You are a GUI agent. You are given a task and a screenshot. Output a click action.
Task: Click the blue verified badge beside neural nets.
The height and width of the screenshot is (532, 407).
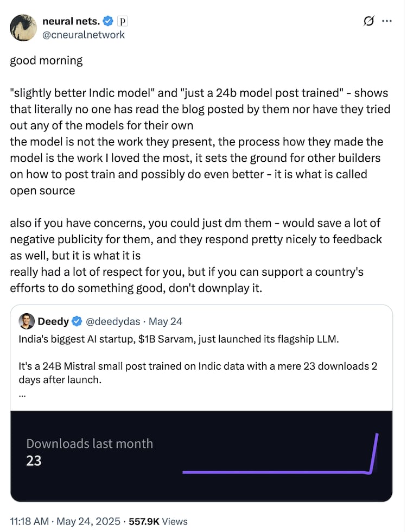point(109,21)
